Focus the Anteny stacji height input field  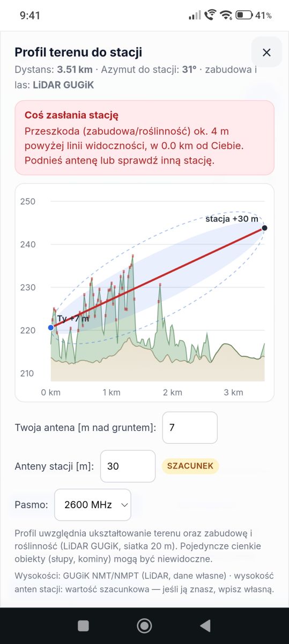pos(128,466)
